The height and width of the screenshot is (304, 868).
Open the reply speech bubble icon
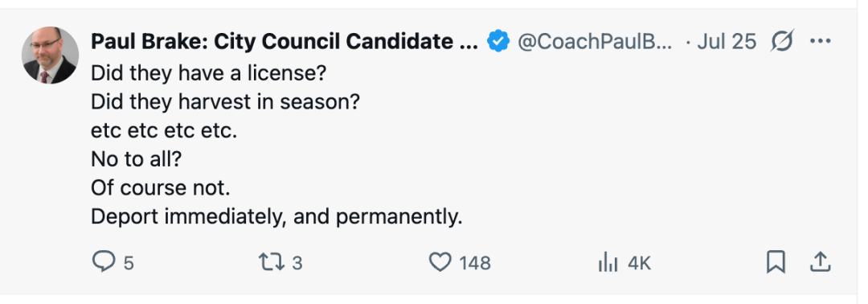tap(103, 262)
